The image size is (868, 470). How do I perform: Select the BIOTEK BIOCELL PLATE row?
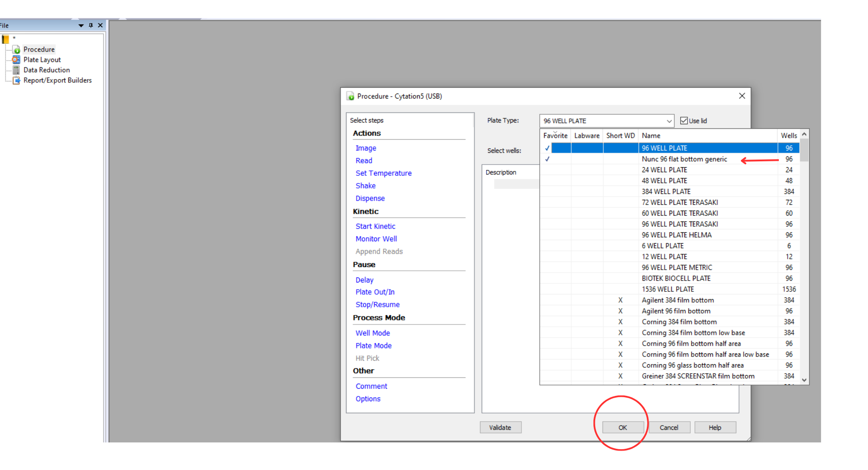(670, 278)
